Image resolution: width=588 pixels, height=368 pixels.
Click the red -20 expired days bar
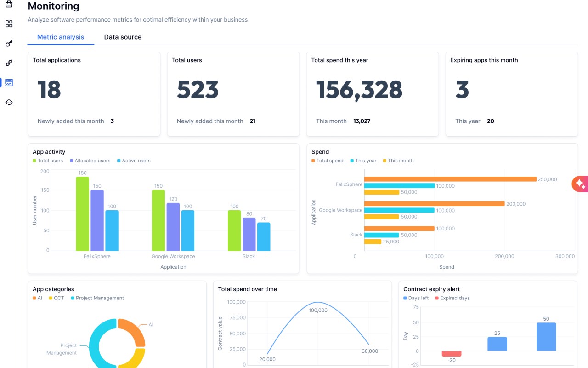(452, 354)
